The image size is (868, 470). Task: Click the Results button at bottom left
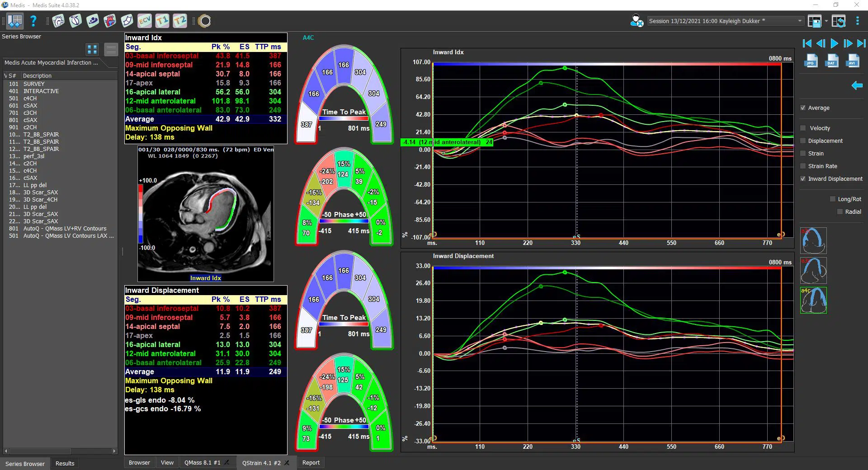pyautogui.click(x=65, y=464)
